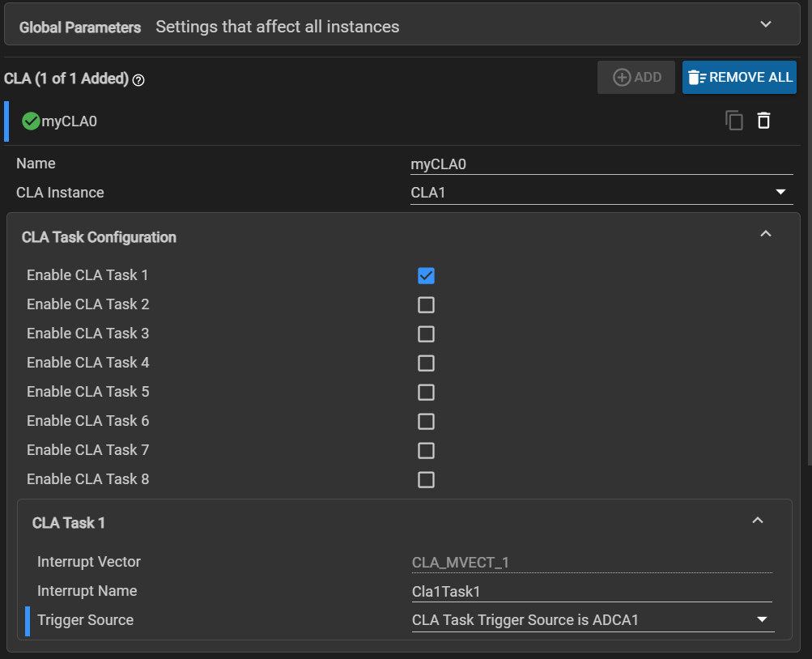The height and width of the screenshot is (659, 812).
Task: Delete myCLA0 using the trash icon
Action: click(763, 121)
